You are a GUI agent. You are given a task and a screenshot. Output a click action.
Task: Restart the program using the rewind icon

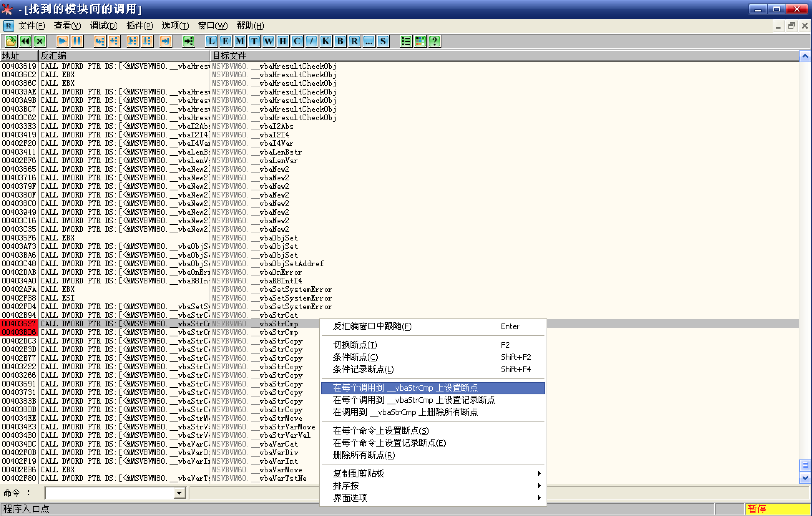click(x=25, y=41)
